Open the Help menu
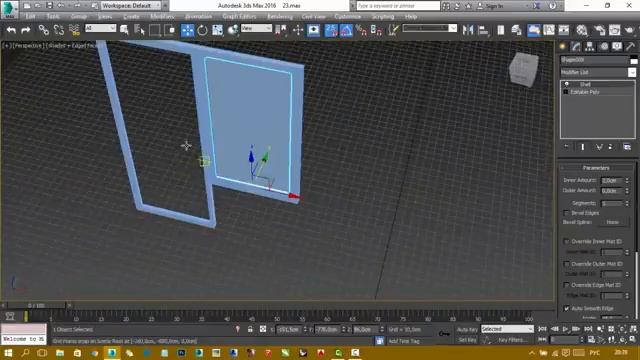Image resolution: width=640 pixels, height=360 pixels. [411, 17]
